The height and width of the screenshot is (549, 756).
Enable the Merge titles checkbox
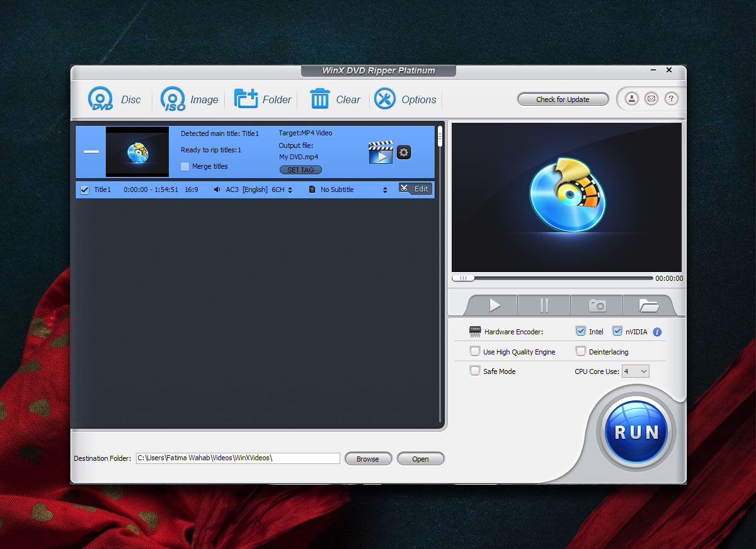point(185,166)
